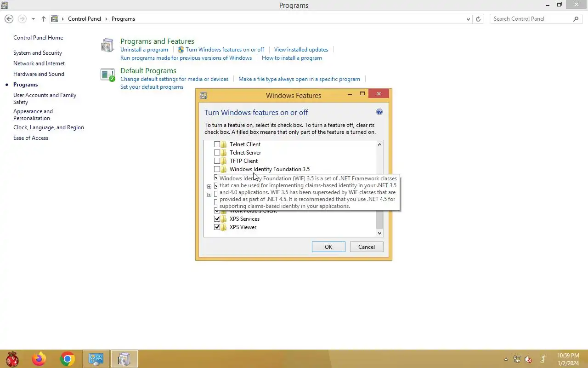This screenshot has width=588, height=368.
Task: Open Network and Internet category
Action: [39, 63]
